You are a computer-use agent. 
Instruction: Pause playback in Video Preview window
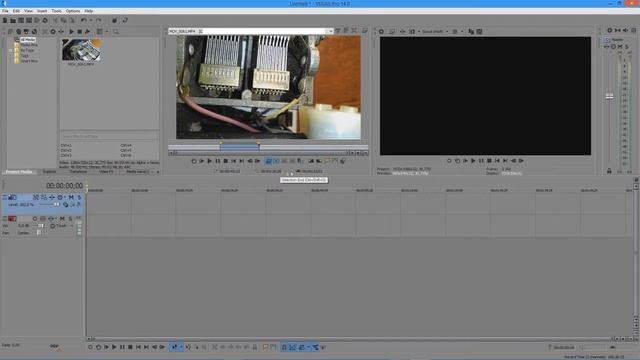(x=481, y=161)
